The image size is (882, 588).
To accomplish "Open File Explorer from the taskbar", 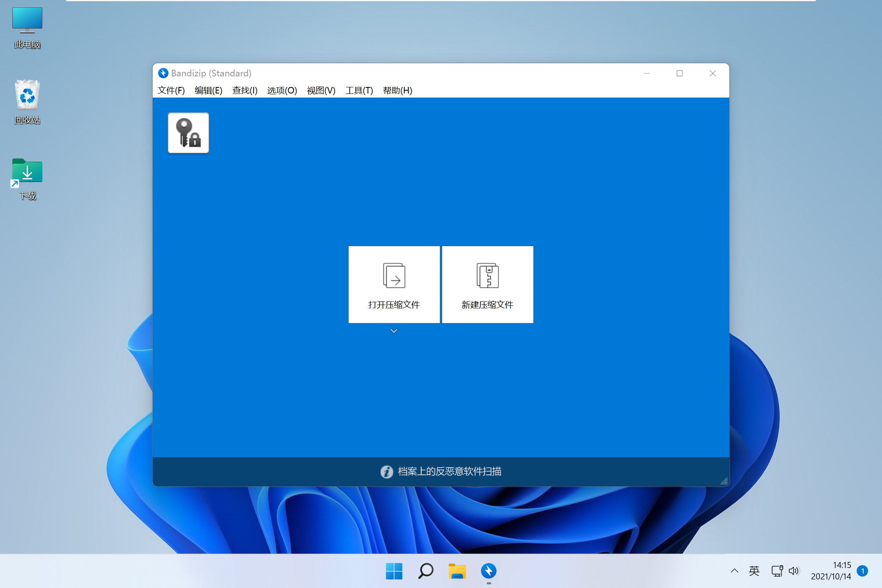I will click(x=457, y=571).
